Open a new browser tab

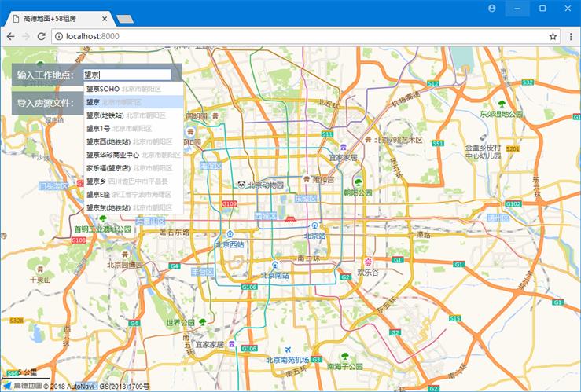click(x=125, y=19)
